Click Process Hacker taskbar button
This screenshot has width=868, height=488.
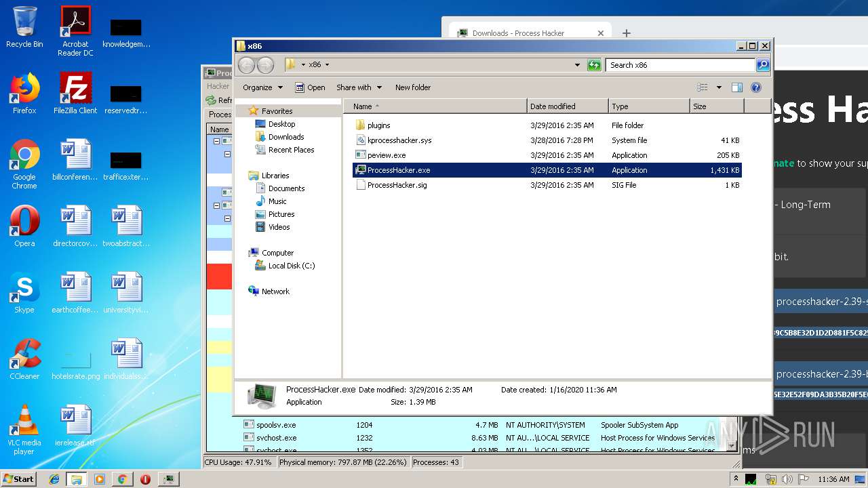click(x=168, y=479)
